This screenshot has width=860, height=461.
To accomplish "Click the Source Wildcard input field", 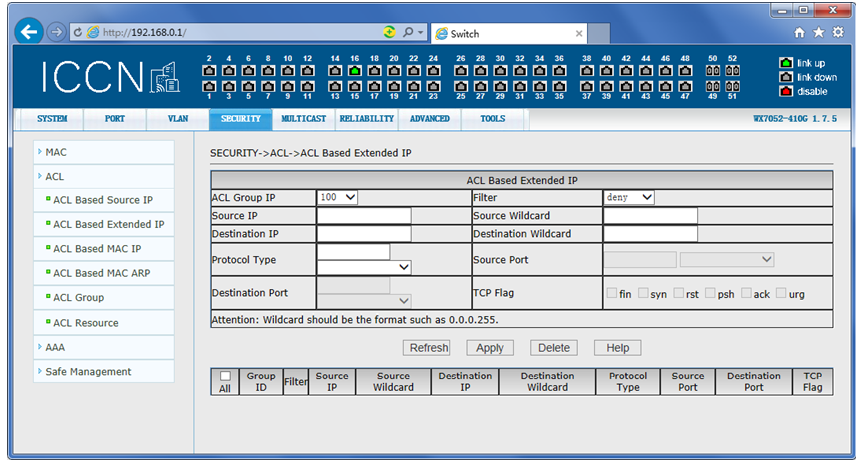I will pyautogui.click(x=650, y=216).
